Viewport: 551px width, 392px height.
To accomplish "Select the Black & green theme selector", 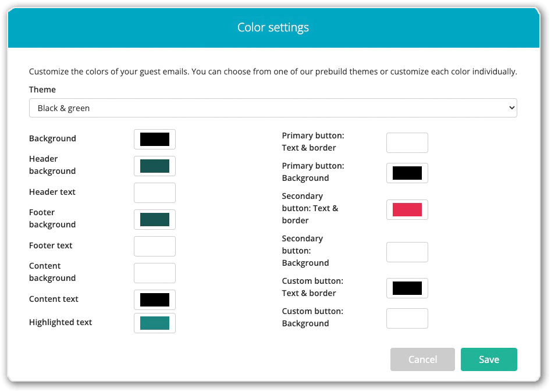I will point(272,108).
